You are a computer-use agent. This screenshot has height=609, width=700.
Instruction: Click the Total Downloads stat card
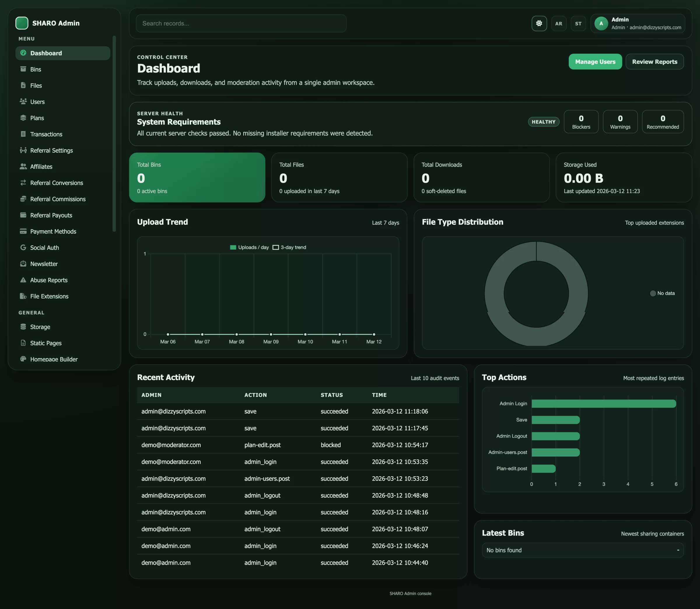click(482, 177)
